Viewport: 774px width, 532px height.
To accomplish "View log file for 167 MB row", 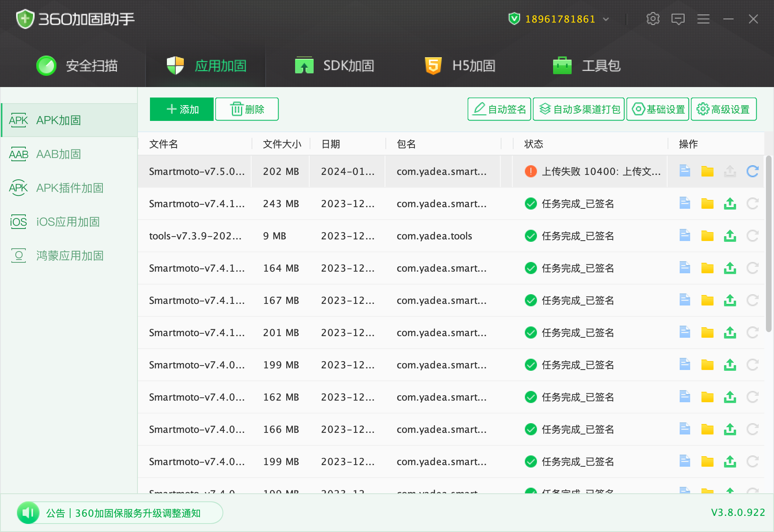I will (x=685, y=300).
